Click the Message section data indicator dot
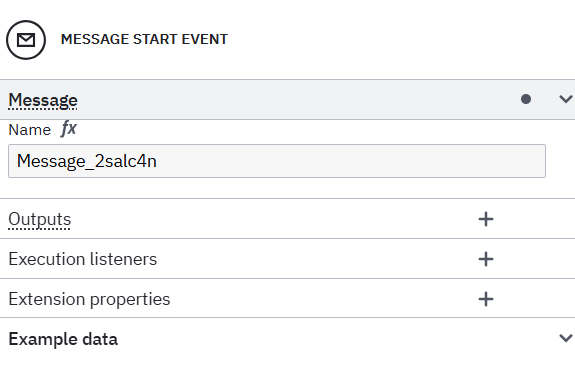This screenshot has width=575, height=367. point(526,99)
